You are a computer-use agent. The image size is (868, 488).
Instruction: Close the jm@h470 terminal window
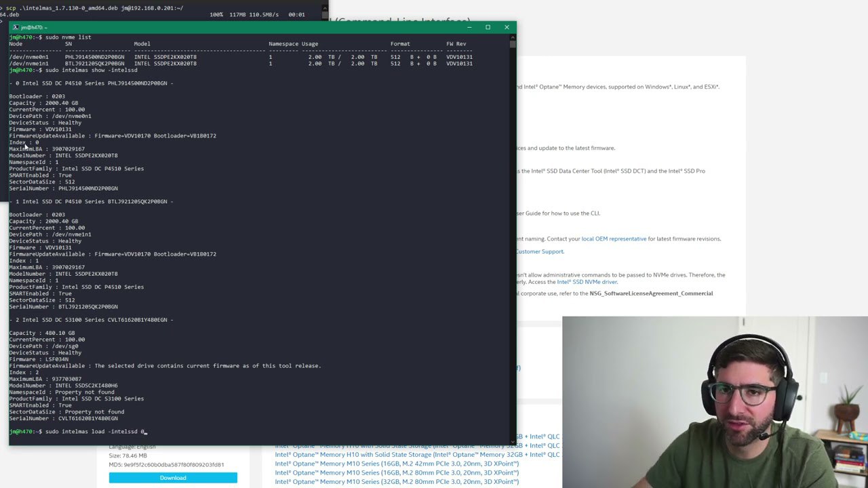tap(507, 27)
